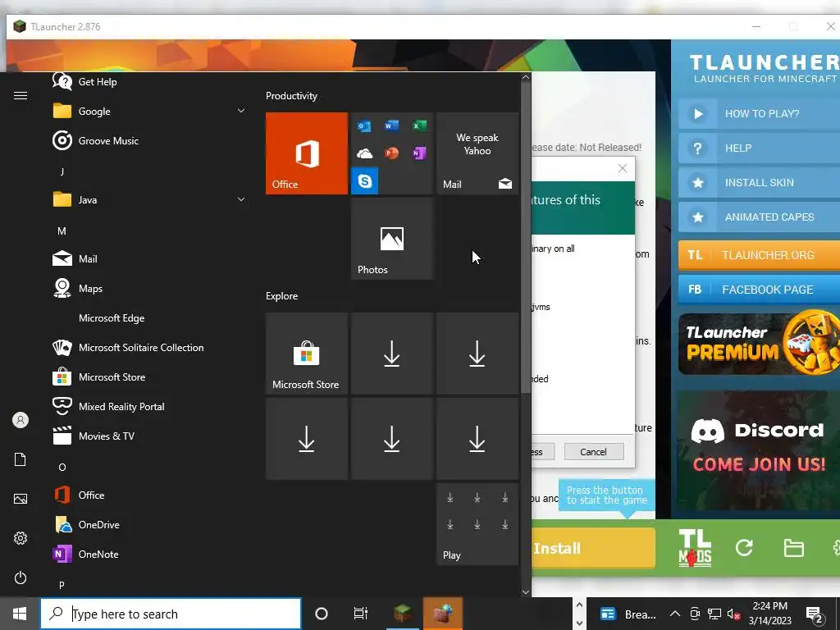Viewport: 840px width, 630px height.
Task: Switch to Minecraft block taskbar app
Action: coord(402,614)
